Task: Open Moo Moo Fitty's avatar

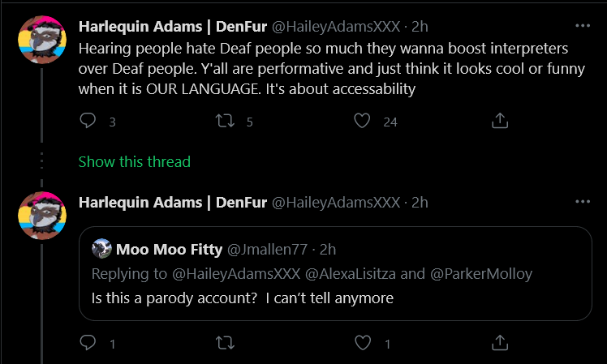Action: [x=101, y=249]
